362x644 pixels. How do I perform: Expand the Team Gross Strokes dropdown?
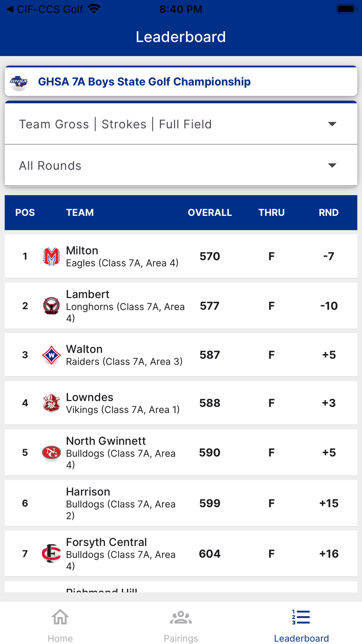tap(181, 124)
